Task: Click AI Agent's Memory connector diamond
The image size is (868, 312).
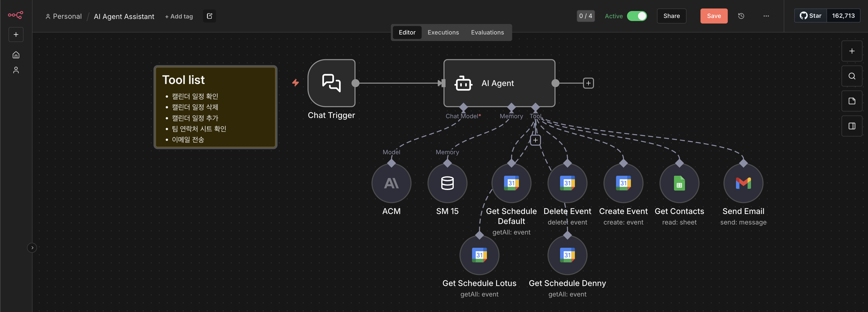Action: point(511,107)
